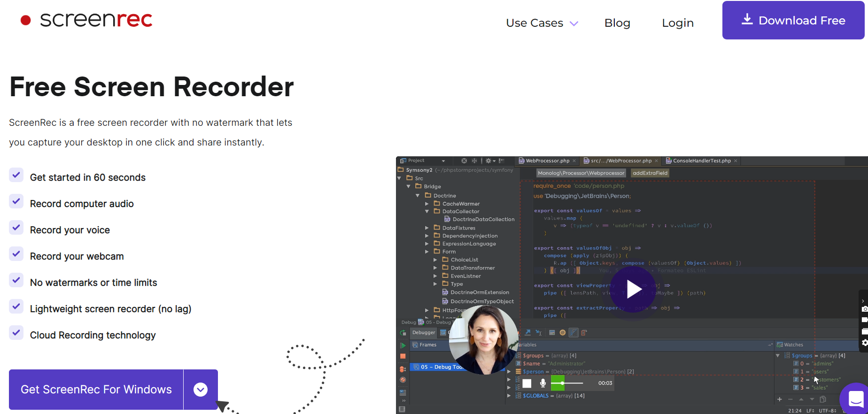Click the view breakpoints icon
The image size is (868, 414).
coord(403,369)
